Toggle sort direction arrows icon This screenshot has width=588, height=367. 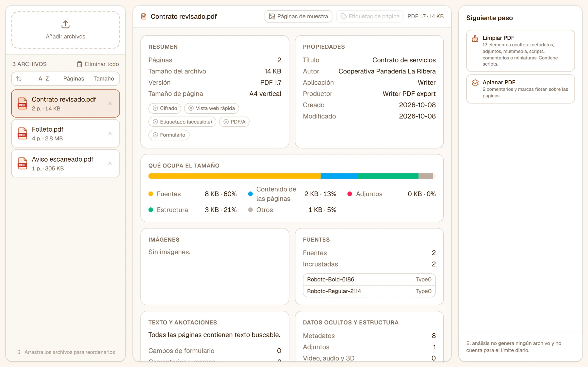[19, 79]
